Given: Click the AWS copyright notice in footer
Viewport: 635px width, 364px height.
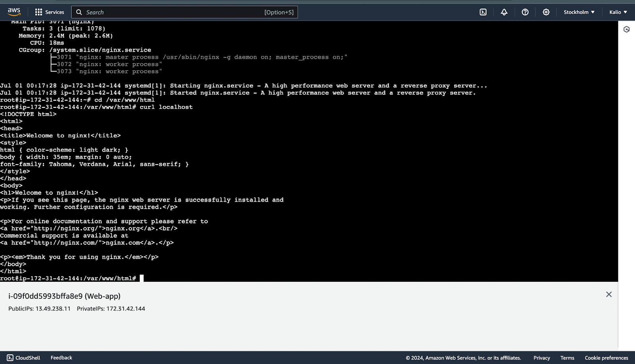Looking at the screenshot, I should tap(463, 358).
